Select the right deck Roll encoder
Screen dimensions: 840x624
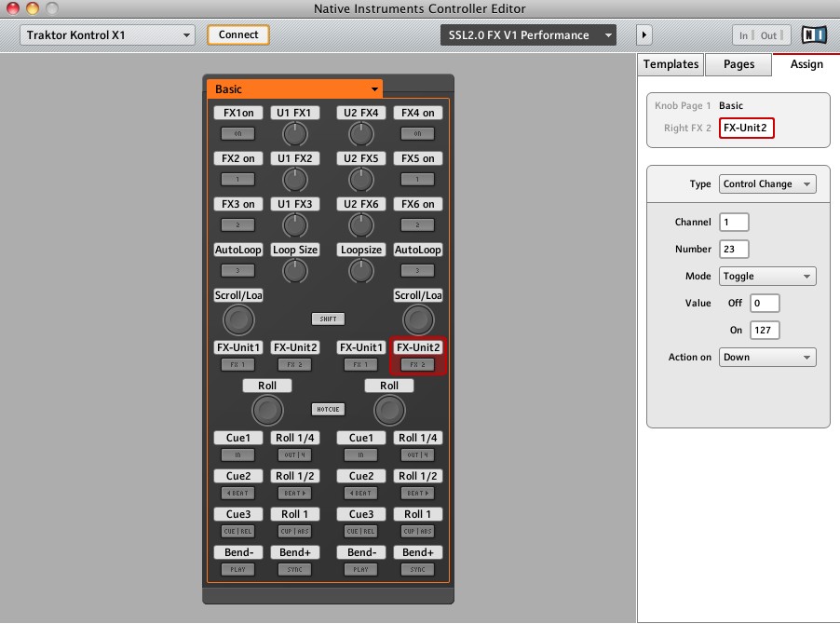(389, 410)
